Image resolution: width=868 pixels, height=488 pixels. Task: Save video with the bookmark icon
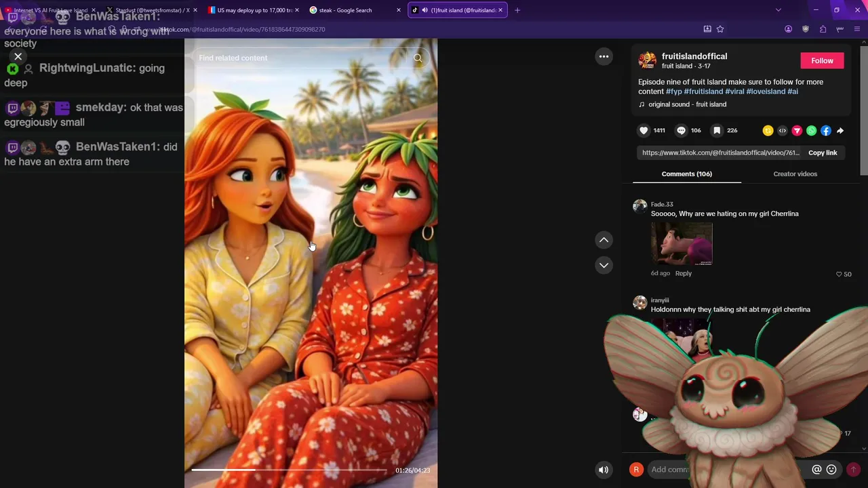coord(717,130)
